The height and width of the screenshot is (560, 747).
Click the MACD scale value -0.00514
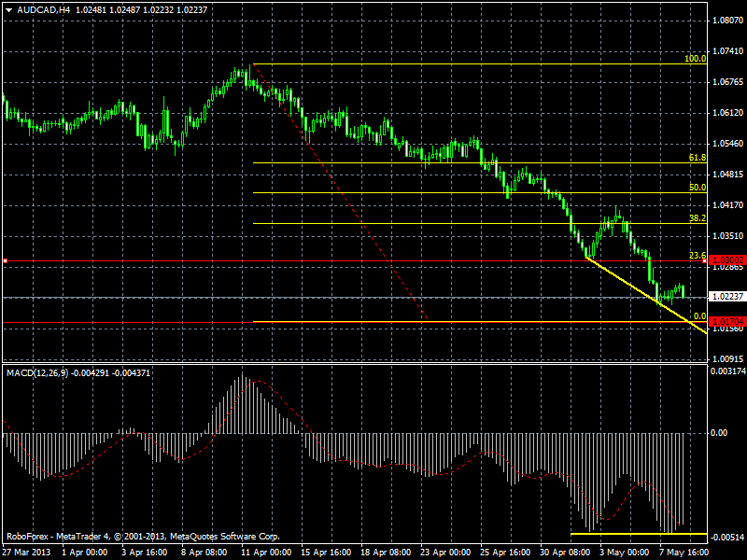click(727, 538)
